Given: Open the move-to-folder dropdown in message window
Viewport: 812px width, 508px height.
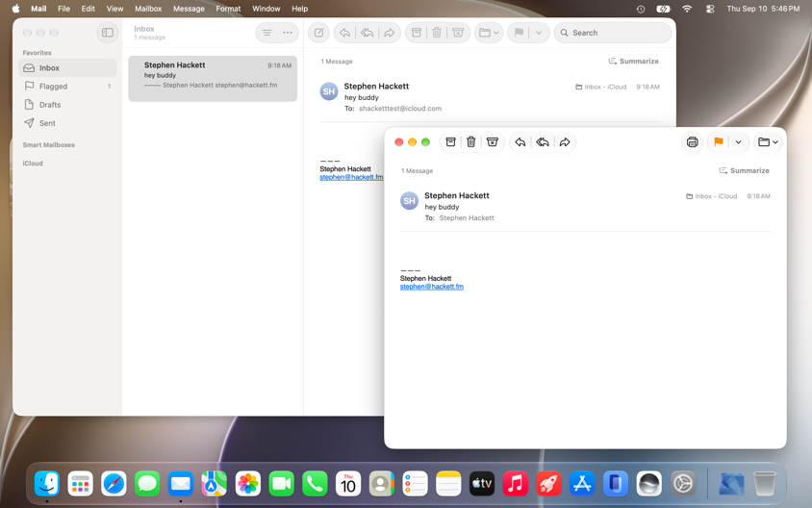Looking at the screenshot, I should (x=768, y=141).
